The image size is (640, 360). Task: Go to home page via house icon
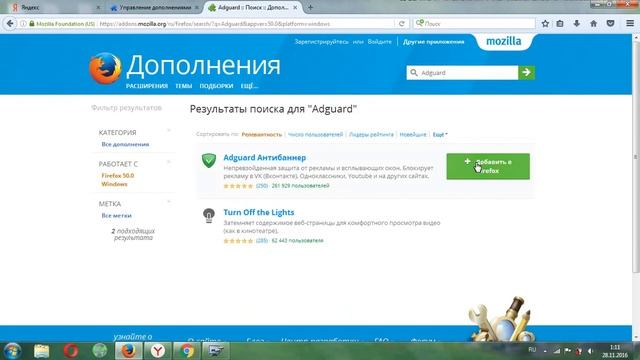593,24
